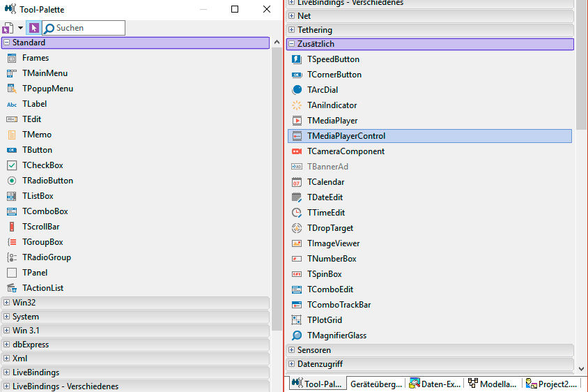Select the TEdit component icon

pyautogui.click(x=12, y=119)
